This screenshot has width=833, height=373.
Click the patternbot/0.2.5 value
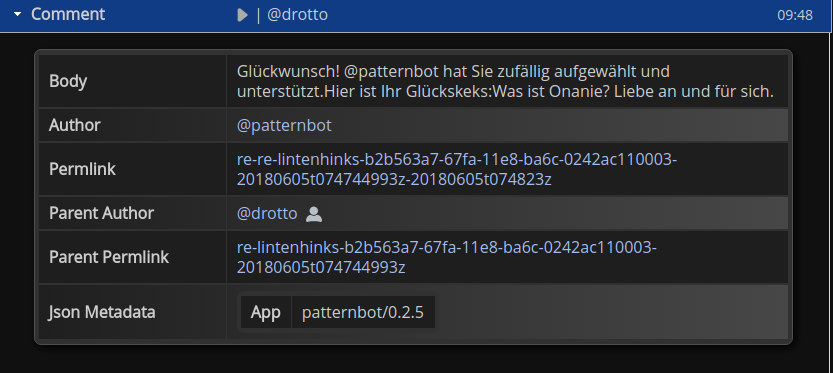pyautogui.click(x=363, y=312)
